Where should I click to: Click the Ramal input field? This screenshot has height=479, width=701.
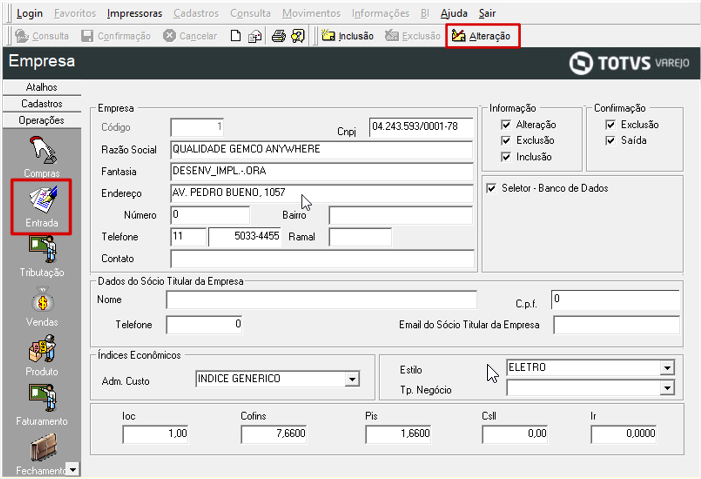click(360, 237)
